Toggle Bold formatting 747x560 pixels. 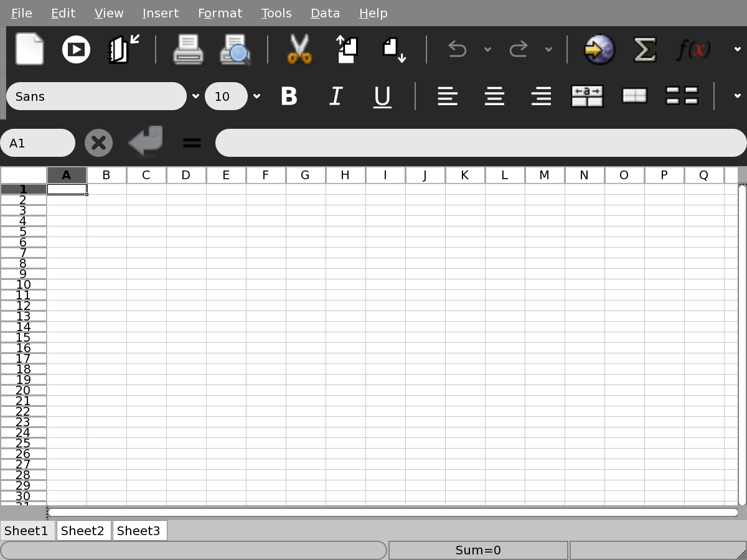point(289,96)
